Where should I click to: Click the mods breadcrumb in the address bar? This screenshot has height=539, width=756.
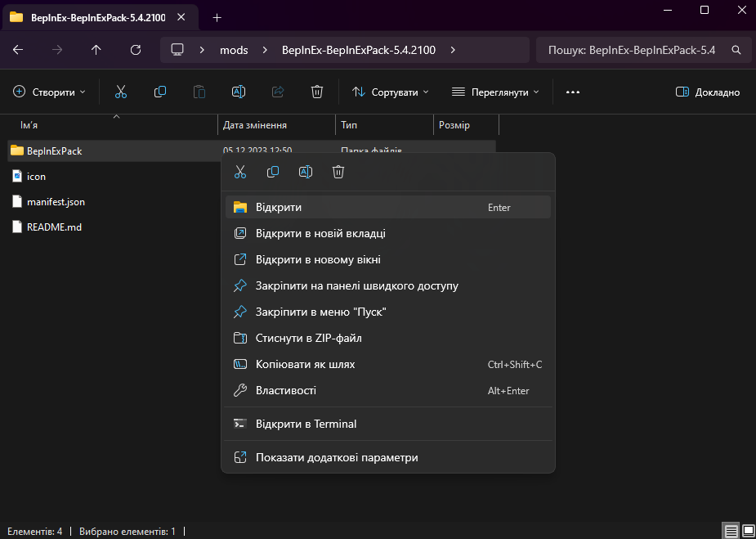pyautogui.click(x=234, y=50)
